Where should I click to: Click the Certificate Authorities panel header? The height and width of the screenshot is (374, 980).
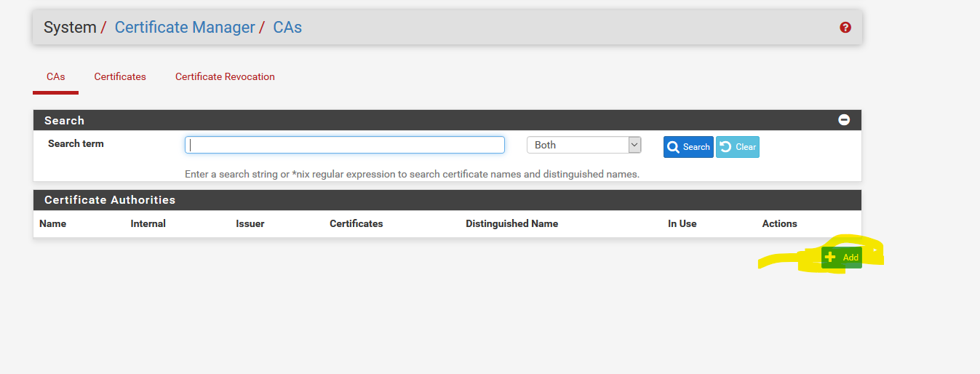tap(110, 200)
